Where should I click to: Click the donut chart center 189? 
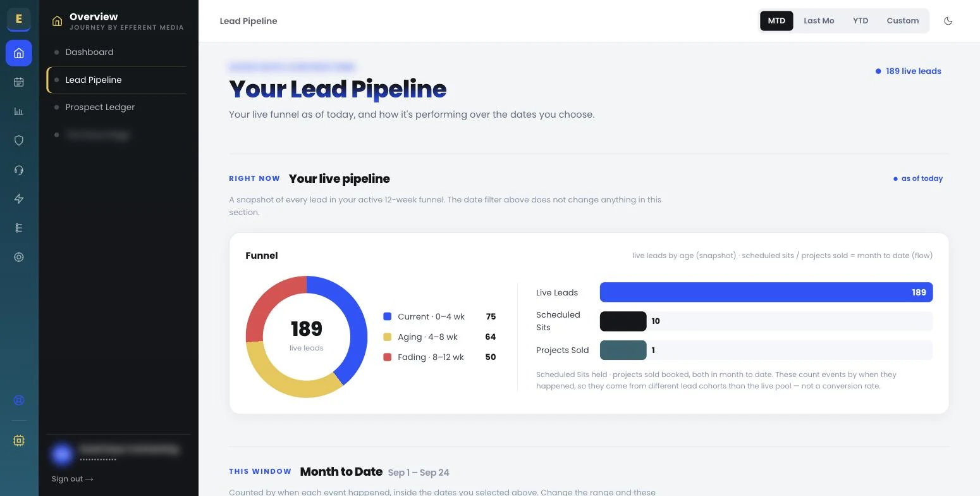coord(307,329)
